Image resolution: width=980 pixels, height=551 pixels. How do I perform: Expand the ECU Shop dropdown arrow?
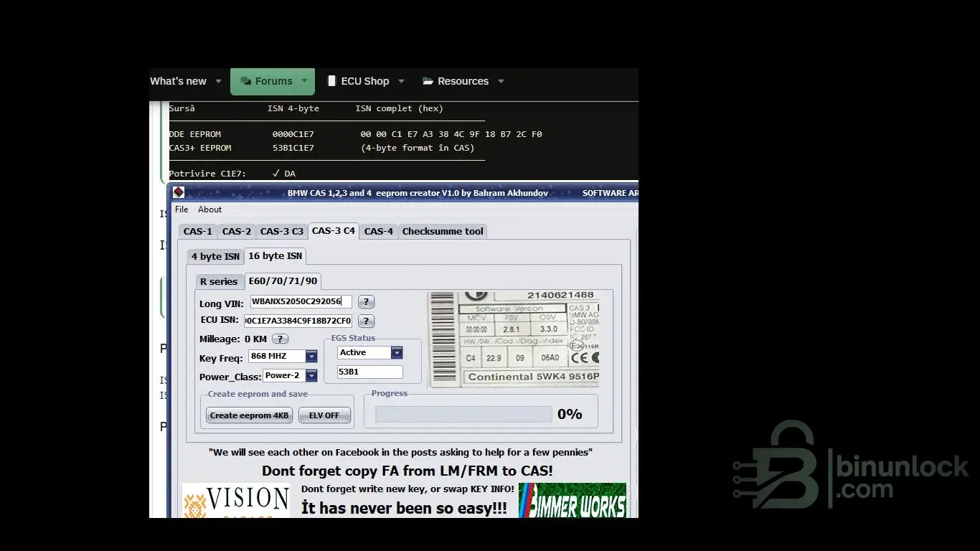click(x=401, y=81)
